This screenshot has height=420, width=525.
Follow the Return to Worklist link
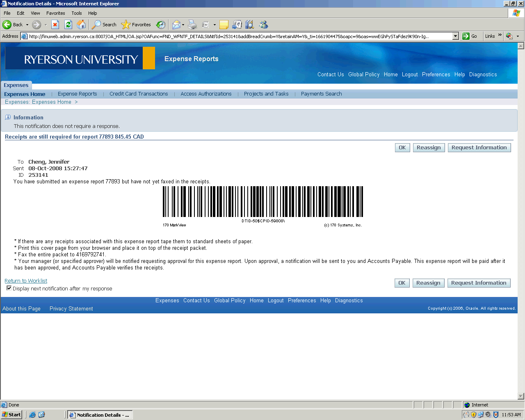pos(26,281)
